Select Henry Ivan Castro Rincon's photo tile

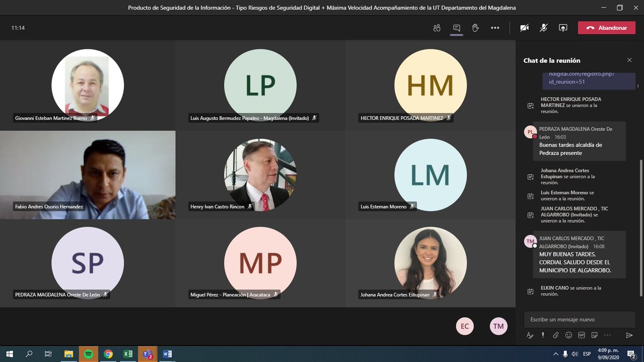tap(260, 175)
